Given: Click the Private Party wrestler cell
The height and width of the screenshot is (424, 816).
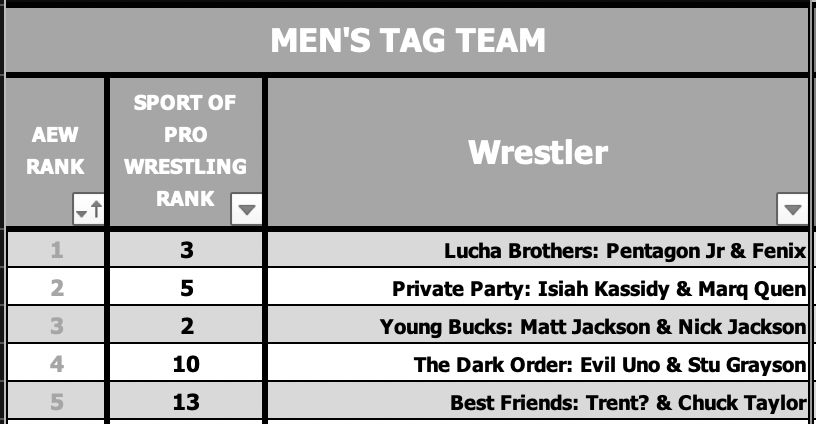Looking at the screenshot, I should pos(538,288).
